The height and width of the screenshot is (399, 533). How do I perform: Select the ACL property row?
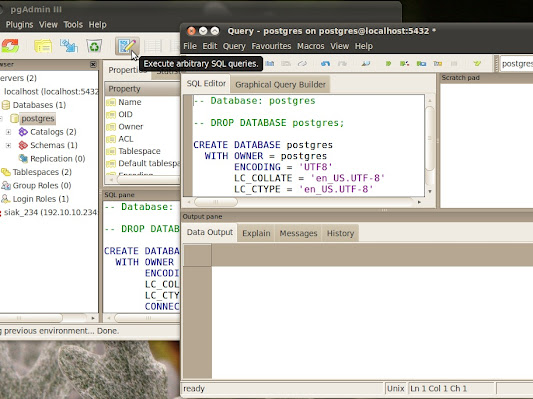(x=142, y=139)
